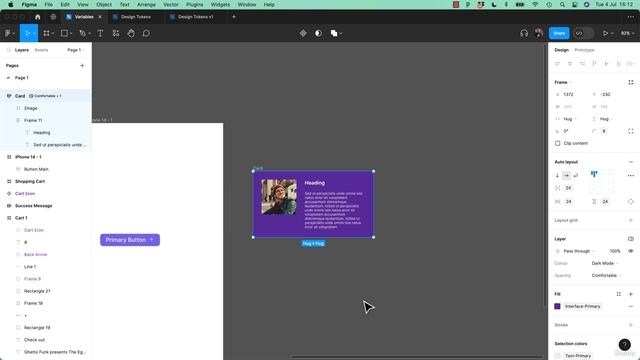Enable the Clip content checkbox
Viewport: 640px width, 360px height.
pos(558,143)
